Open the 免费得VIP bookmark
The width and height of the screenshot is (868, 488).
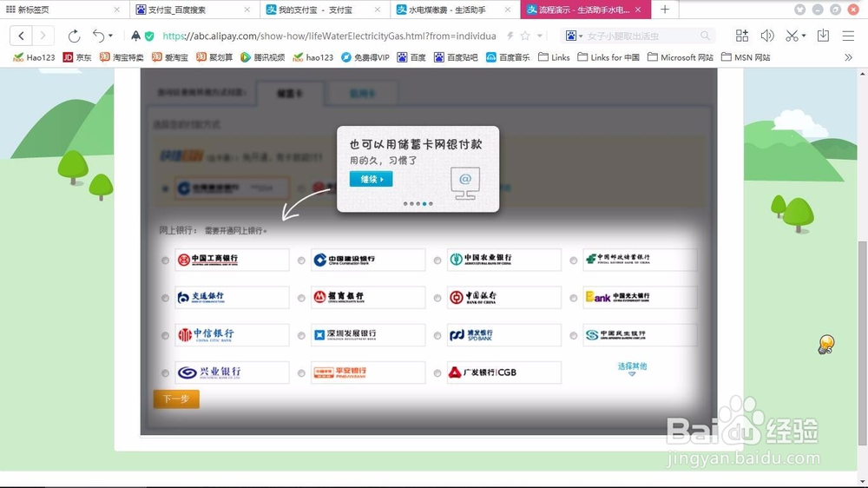coord(365,57)
